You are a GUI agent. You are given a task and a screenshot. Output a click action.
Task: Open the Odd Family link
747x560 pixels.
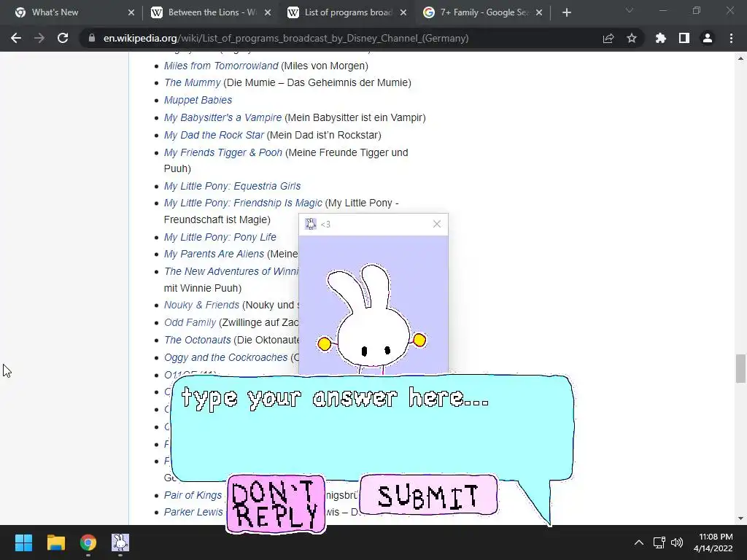pos(190,322)
